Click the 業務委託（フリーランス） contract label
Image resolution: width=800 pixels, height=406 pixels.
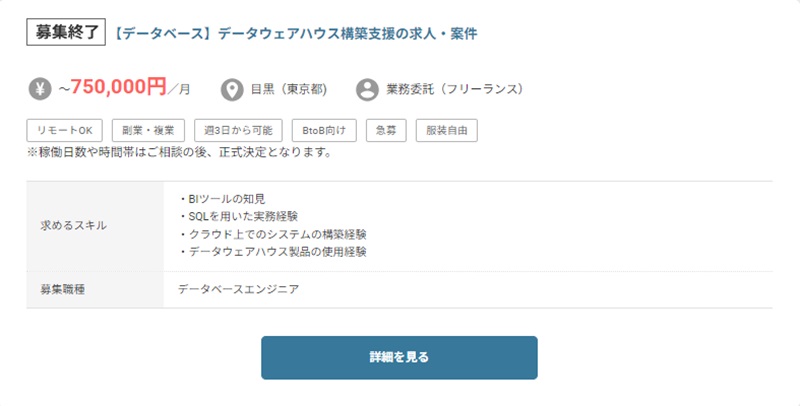pos(455,90)
